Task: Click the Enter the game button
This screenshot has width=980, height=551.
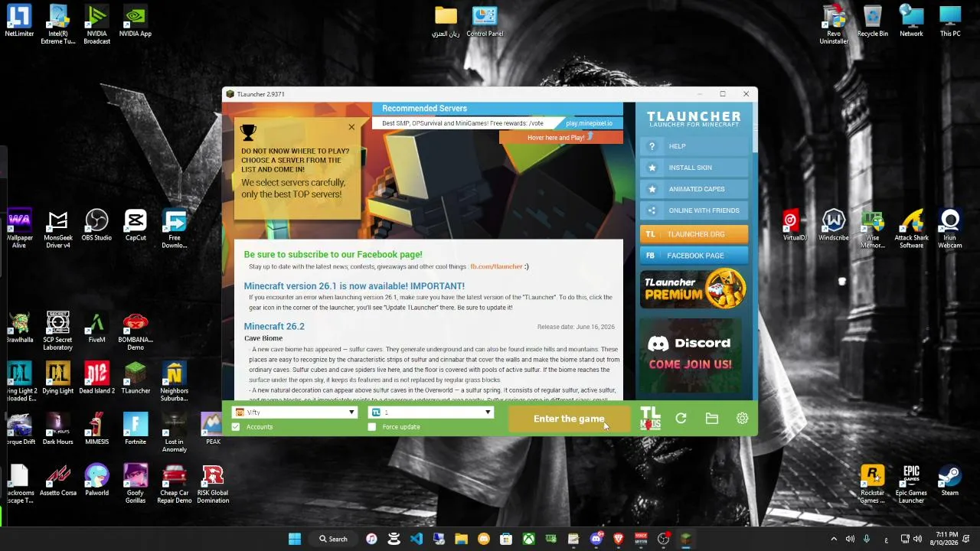Action: pos(569,419)
